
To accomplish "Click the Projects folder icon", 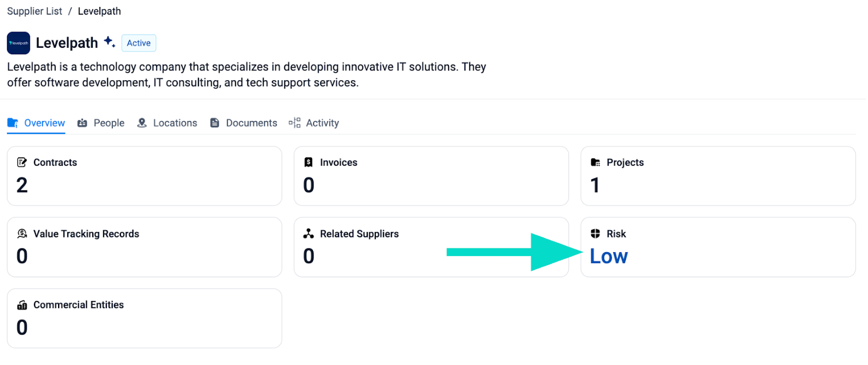I will [x=595, y=162].
